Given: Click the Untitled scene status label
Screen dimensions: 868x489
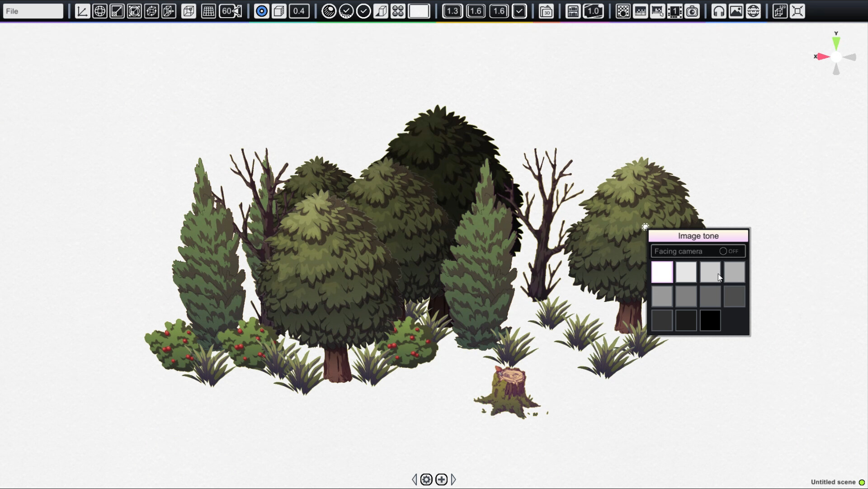Looking at the screenshot, I should 833,482.
